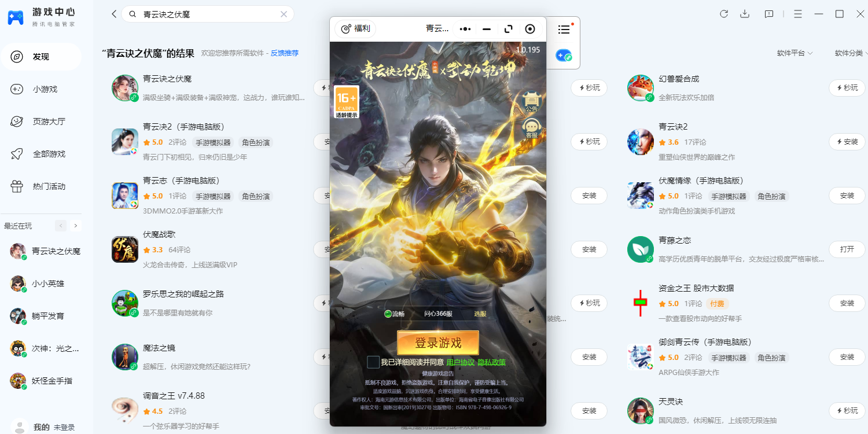Open the 青云决2（手游电脑版） result icon
Viewport: 868px width, 434px height.
pos(125,142)
